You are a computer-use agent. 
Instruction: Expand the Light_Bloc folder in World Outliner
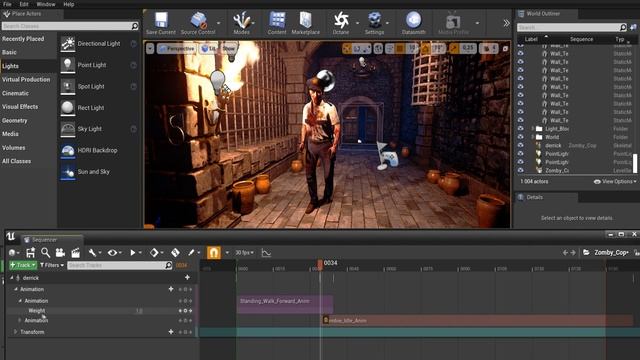(533, 128)
